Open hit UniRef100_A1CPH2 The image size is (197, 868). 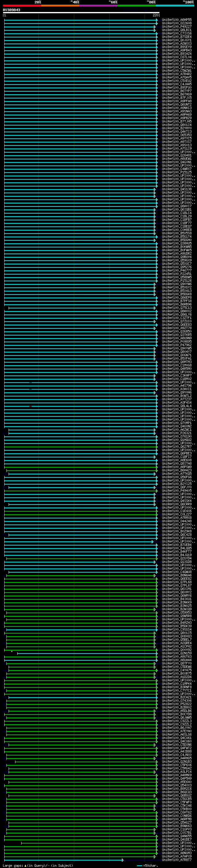[x=176, y=646]
